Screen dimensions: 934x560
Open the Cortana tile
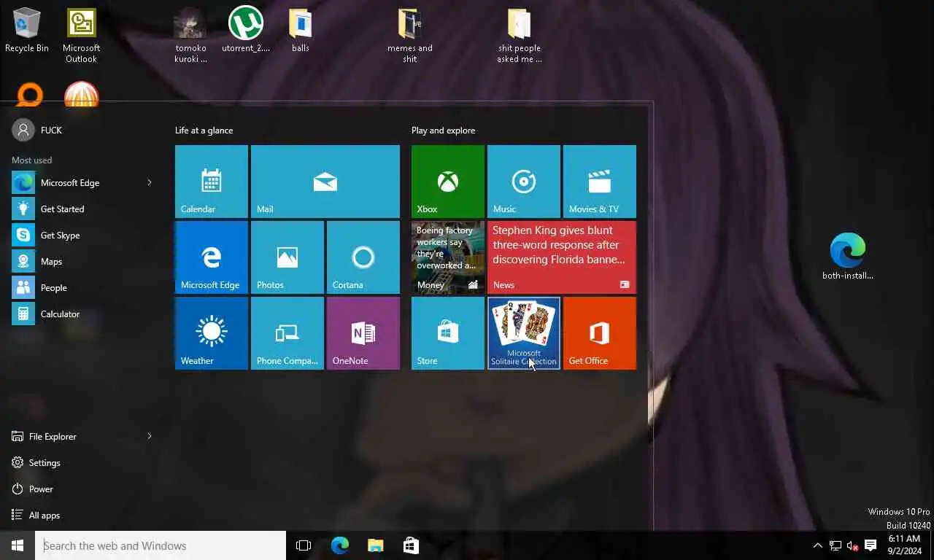click(363, 257)
